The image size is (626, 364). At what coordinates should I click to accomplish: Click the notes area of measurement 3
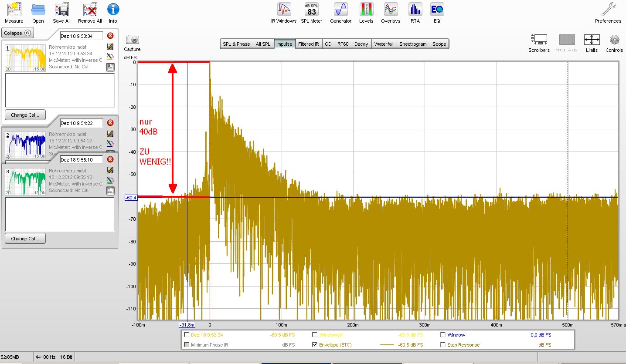(x=60, y=214)
